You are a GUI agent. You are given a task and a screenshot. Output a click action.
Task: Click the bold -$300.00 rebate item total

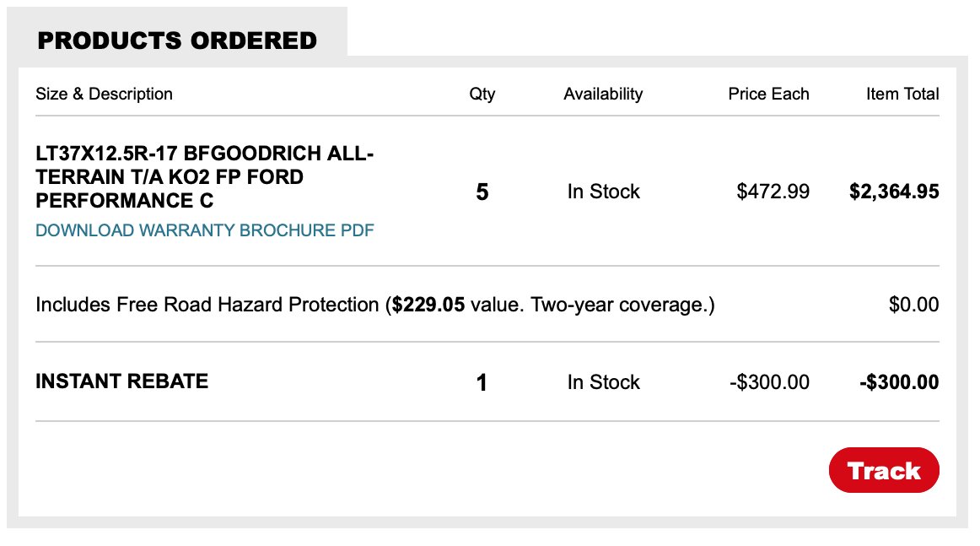pos(899,382)
